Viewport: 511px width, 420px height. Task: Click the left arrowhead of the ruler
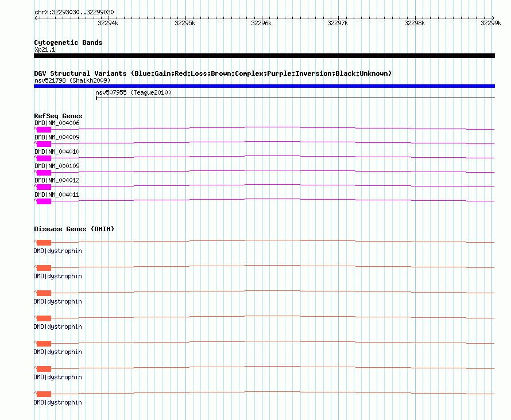[36, 18]
